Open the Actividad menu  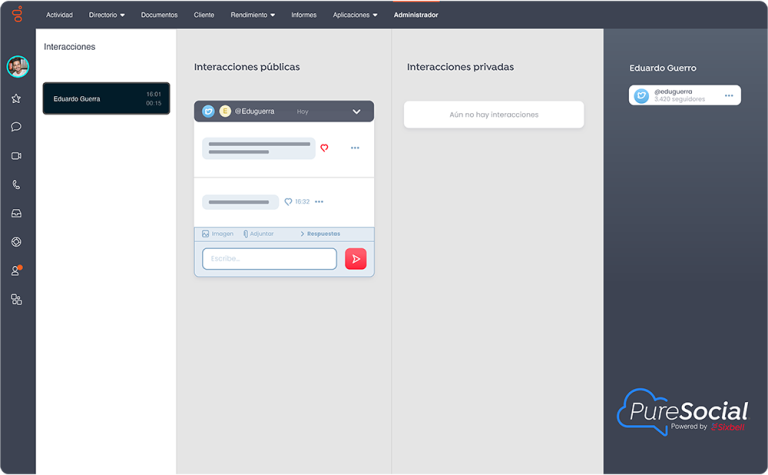tap(59, 15)
